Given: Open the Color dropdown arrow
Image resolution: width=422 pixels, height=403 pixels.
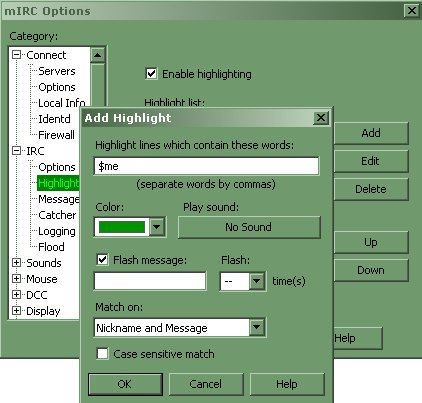Looking at the screenshot, I should pos(156,227).
